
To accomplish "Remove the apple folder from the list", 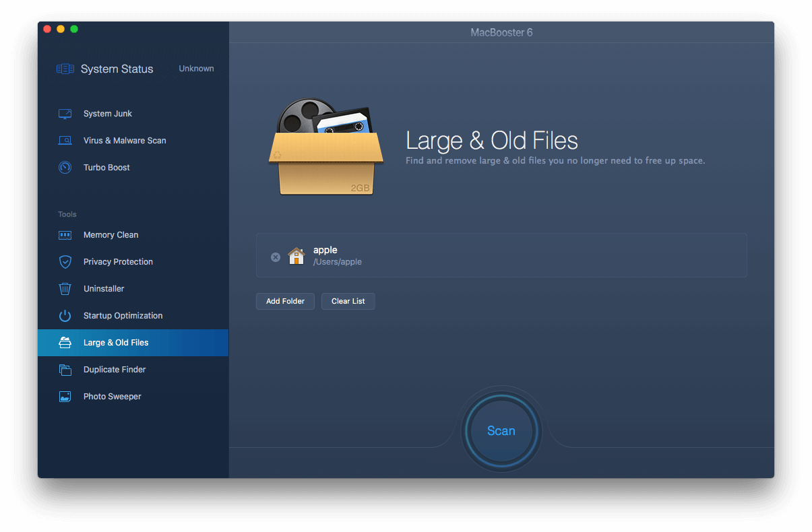I will point(276,256).
